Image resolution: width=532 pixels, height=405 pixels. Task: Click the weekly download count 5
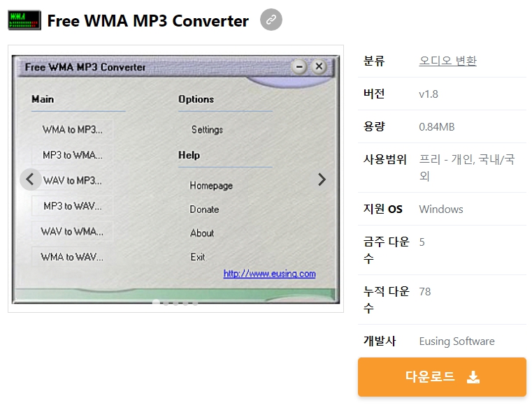click(x=422, y=242)
